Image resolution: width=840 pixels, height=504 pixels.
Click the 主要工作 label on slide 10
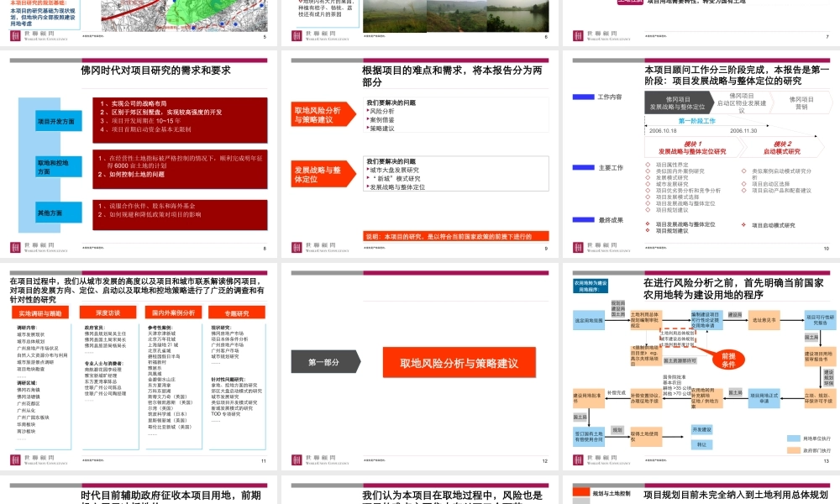pyautogui.click(x=611, y=168)
